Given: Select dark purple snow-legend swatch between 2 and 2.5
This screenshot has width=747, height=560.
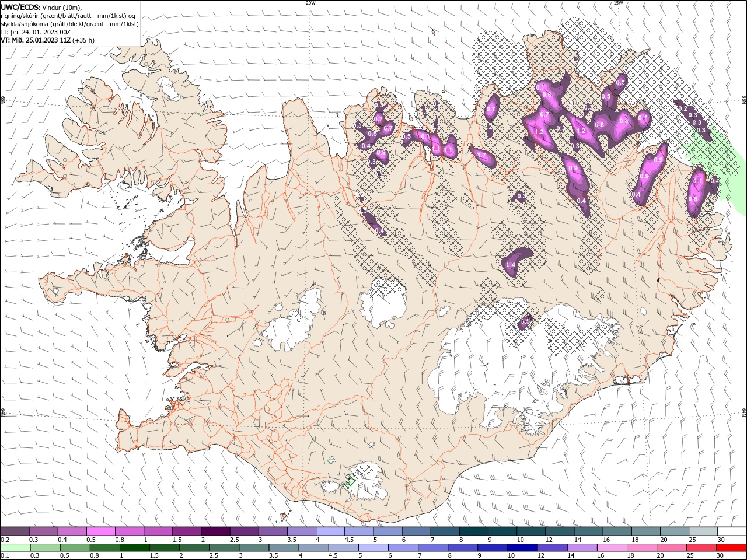Looking at the screenshot, I should [x=215, y=531].
